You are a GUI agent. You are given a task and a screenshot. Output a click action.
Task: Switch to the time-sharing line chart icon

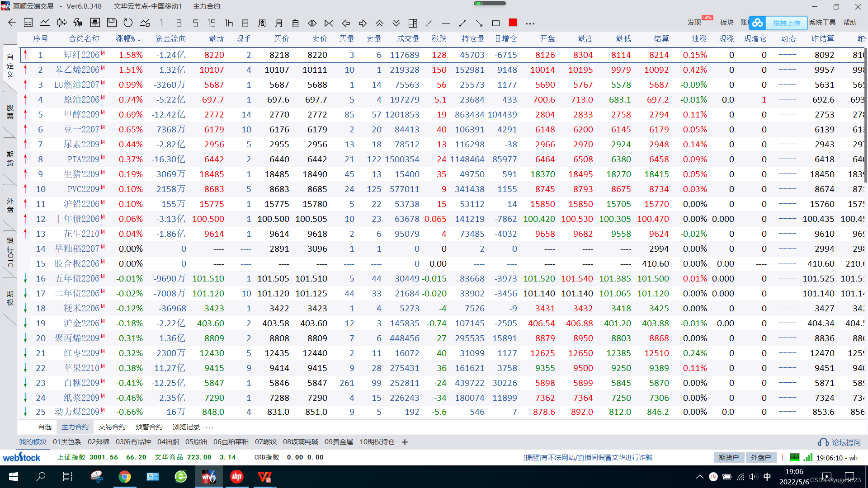pyautogui.click(x=45, y=23)
